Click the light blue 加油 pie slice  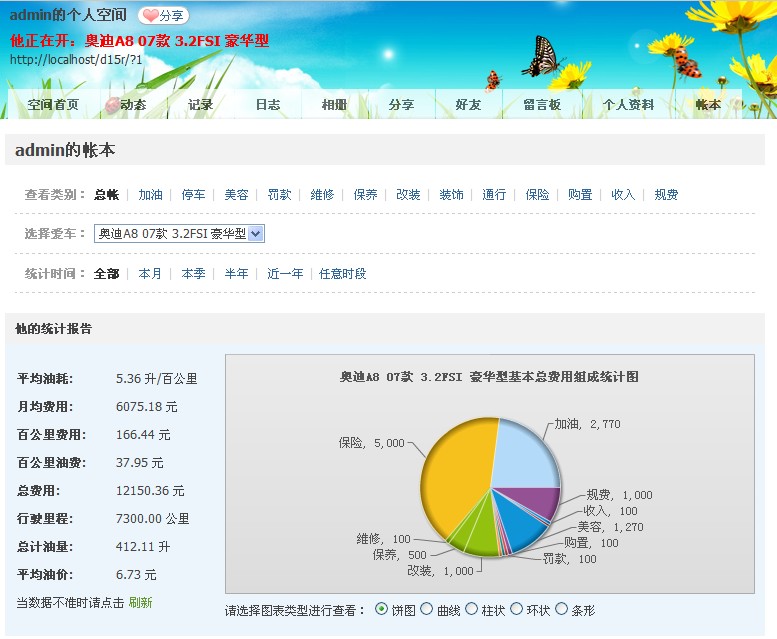(x=525, y=456)
